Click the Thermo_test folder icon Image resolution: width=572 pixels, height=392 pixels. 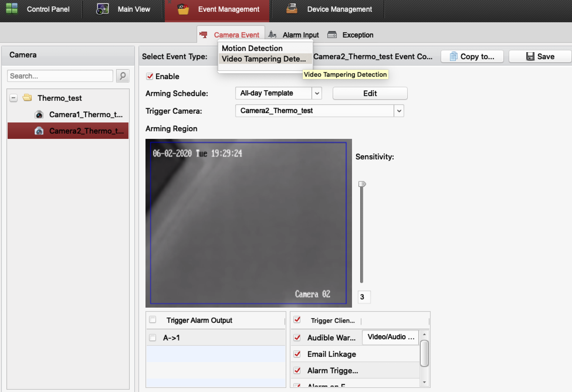pos(27,98)
